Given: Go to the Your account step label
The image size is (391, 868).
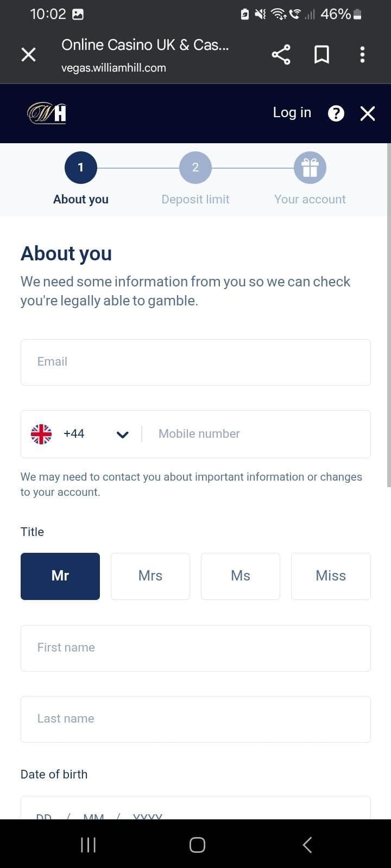Looking at the screenshot, I should (310, 199).
